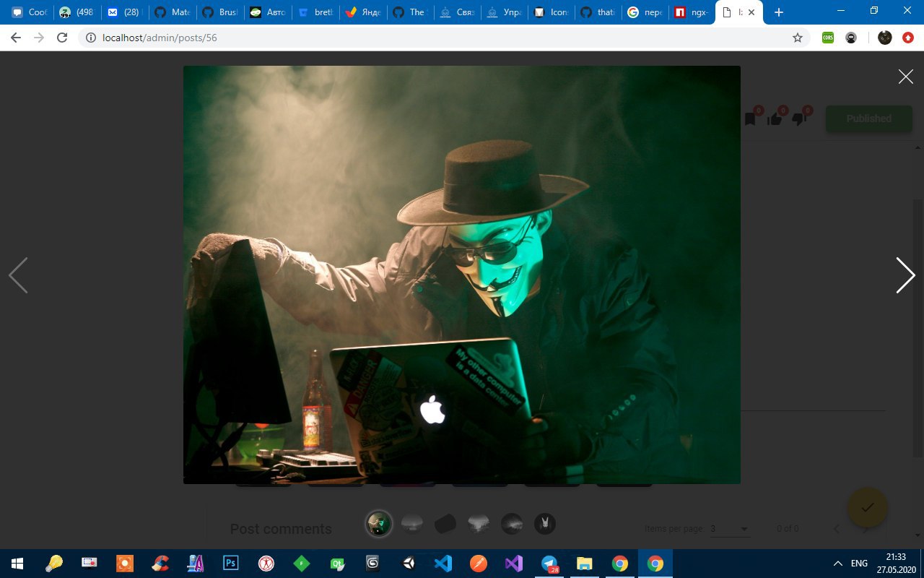
Task: Open the Qt taskbar icon
Action: 338,564
